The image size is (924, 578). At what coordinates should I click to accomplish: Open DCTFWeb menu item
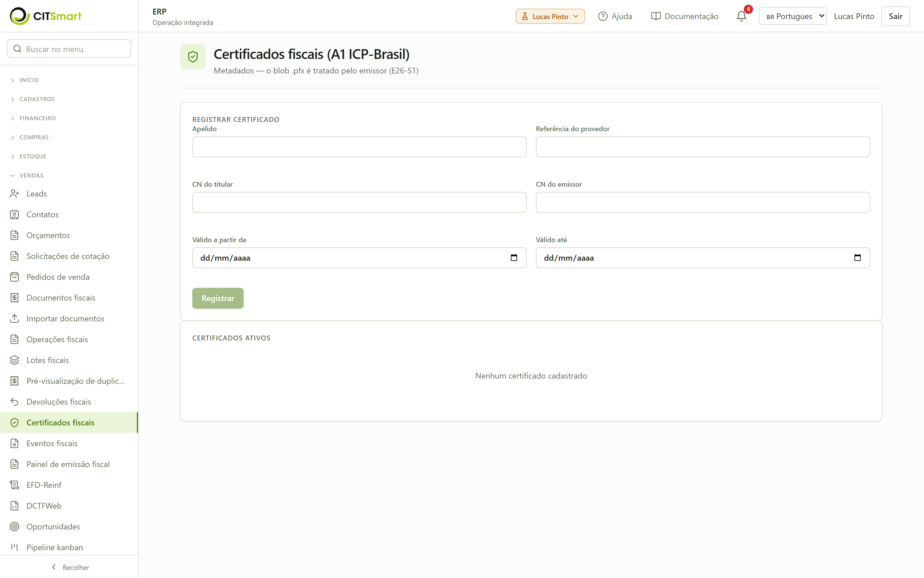coord(69,506)
